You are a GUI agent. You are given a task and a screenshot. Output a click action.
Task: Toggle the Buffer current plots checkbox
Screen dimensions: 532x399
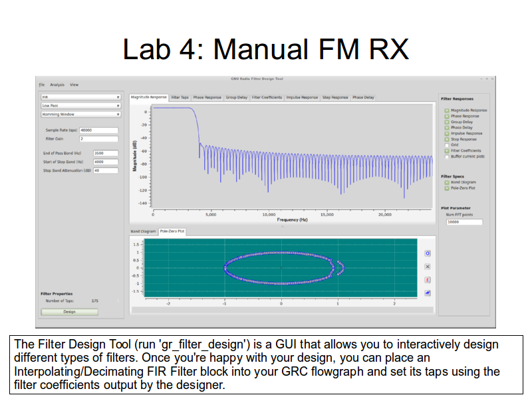447,156
